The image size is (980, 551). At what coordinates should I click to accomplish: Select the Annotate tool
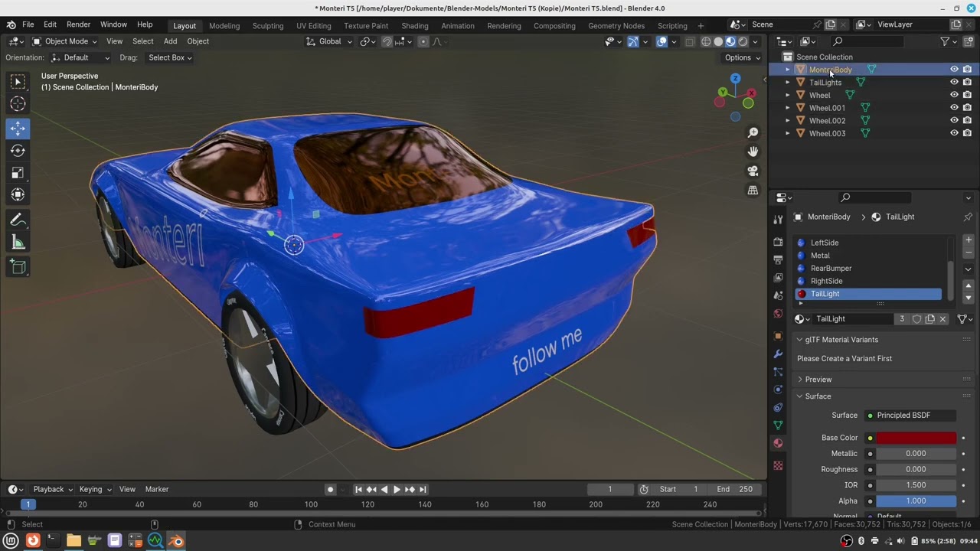pos(18,220)
